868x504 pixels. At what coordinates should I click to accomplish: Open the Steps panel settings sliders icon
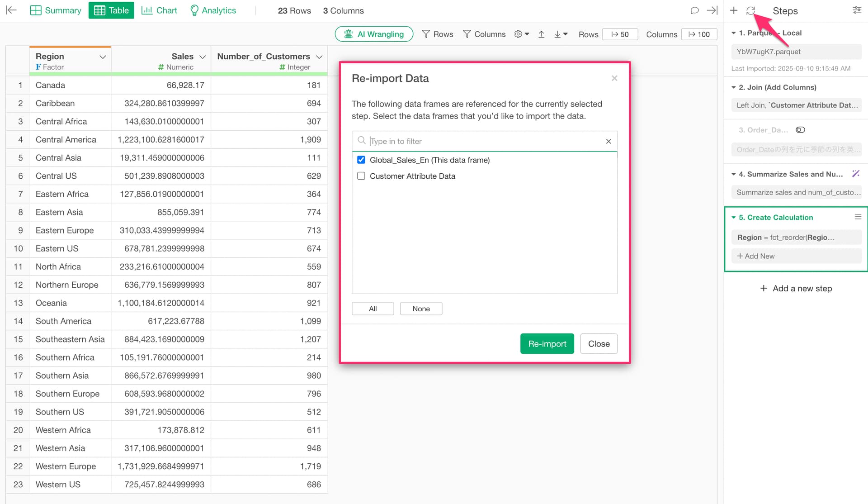[x=857, y=10]
